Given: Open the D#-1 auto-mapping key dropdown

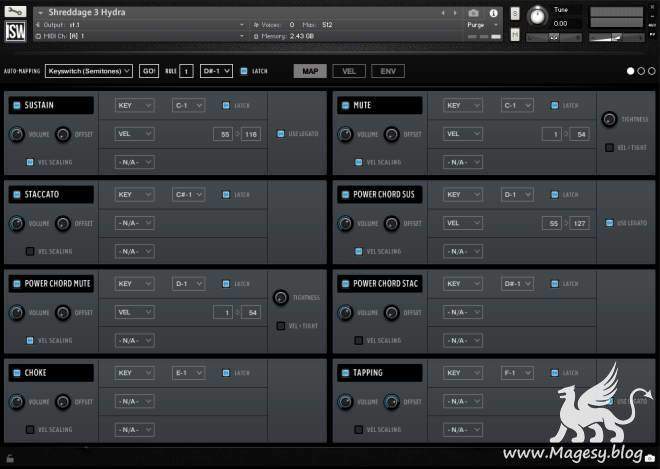Looking at the screenshot, I should click(216, 71).
